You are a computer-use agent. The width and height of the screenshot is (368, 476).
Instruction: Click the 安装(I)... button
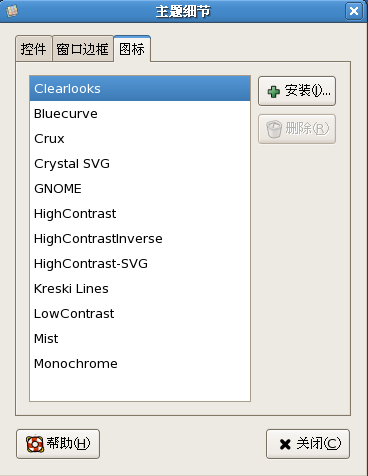297,91
